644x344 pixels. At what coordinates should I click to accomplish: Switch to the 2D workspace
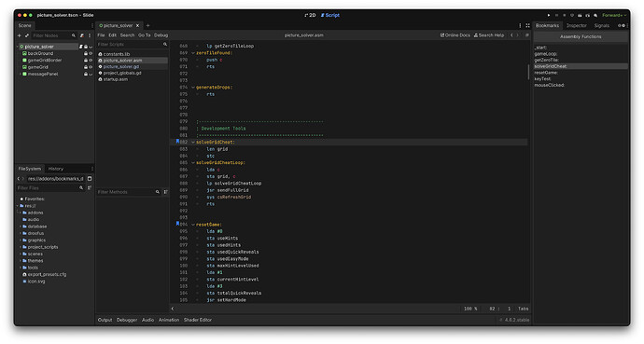tap(310, 15)
